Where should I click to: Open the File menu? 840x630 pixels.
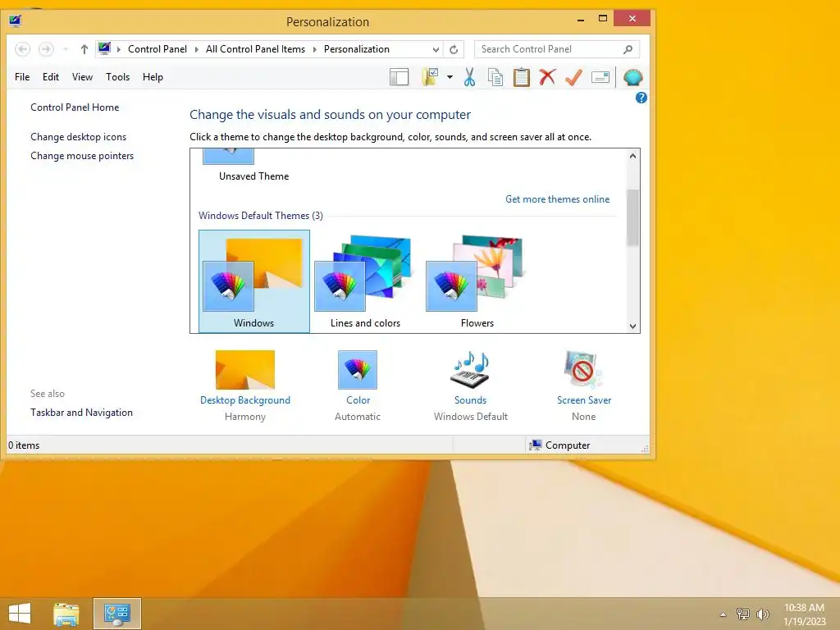tap(22, 77)
